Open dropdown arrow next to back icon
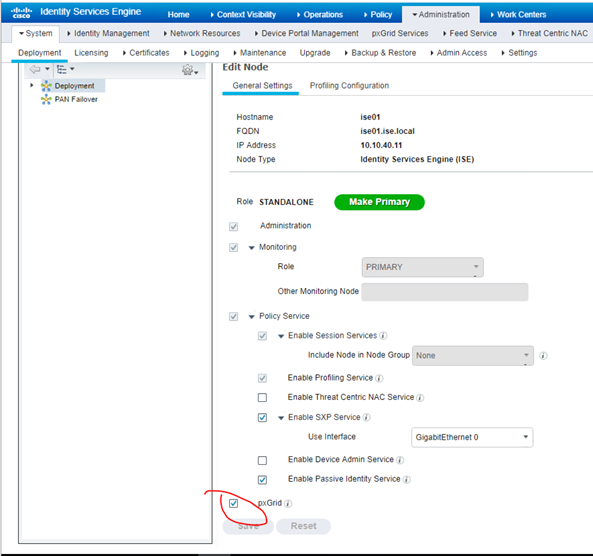This screenshot has width=593, height=556. [47, 69]
